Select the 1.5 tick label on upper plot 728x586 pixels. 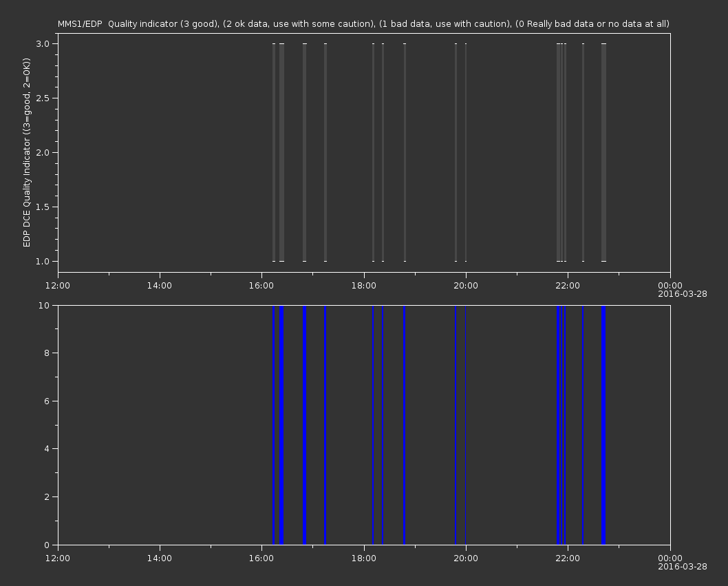(x=43, y=207)
